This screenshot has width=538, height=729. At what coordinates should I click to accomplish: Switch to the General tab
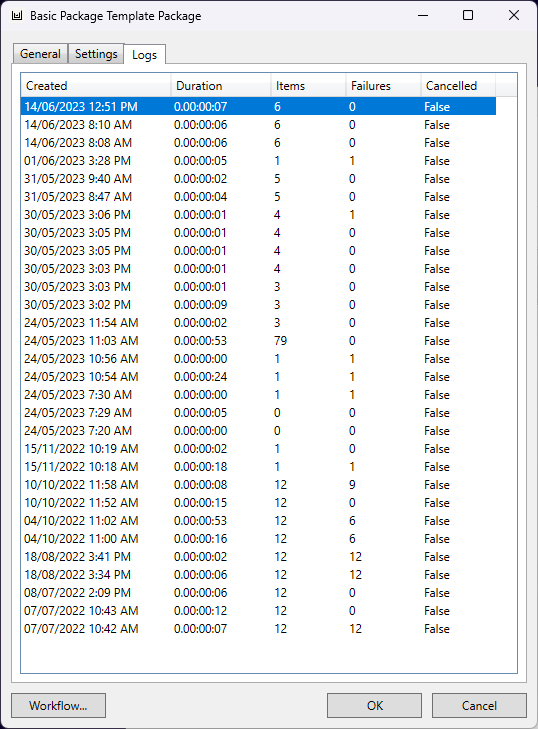[40, 54]
